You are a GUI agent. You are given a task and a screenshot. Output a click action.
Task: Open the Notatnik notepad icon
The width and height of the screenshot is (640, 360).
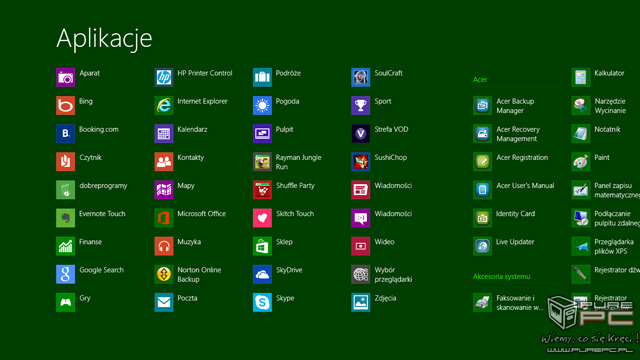[x=581, y=133]
